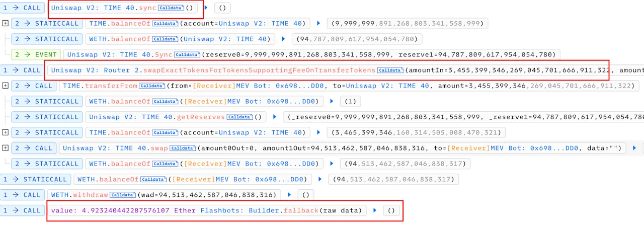Expand plus box beside TIME.balanceOf returning 3,465,399,346
644x228 pixels.
coord(5,133)
